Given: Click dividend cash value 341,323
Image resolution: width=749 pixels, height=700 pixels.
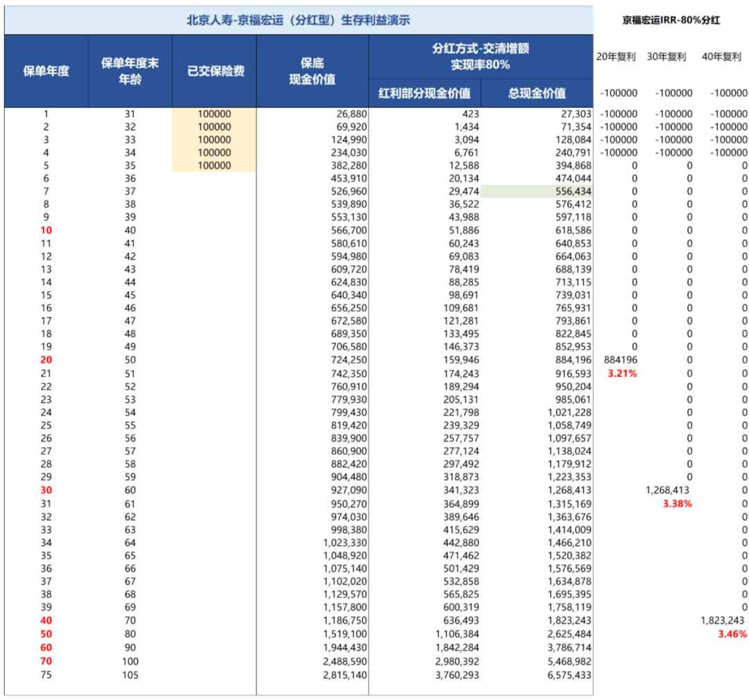Looking at the screenshot, I should tap(461, 491).
